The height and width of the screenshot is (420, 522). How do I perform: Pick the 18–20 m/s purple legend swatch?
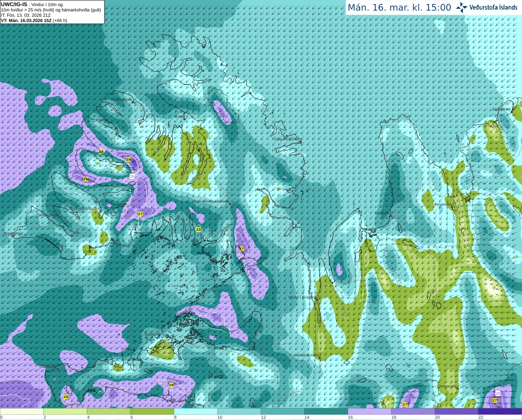413,411
